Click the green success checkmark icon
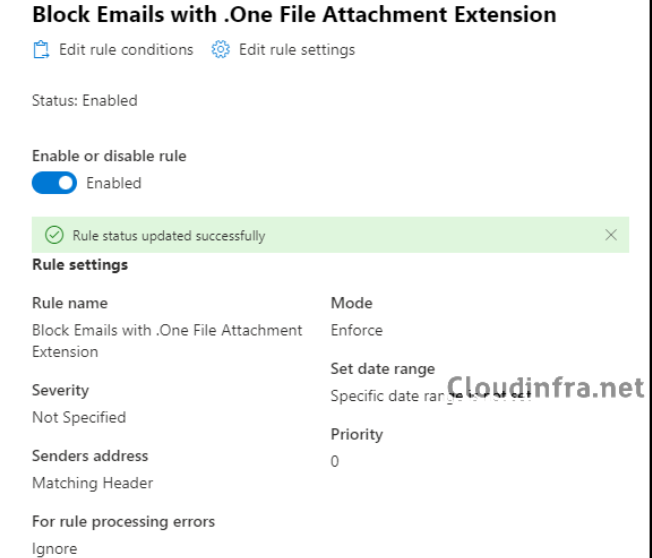The height and width of the screenshot is (558, 652). pos(54,235)
